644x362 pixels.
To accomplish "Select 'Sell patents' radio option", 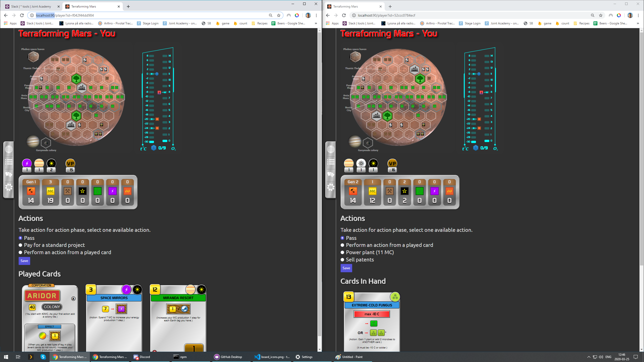I will (342, 260).
